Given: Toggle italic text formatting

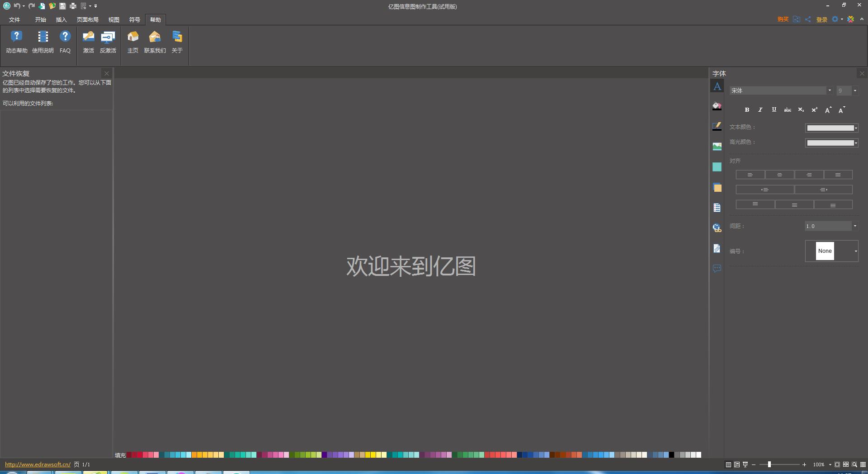Looking at the screenshot, I should [x=760, y=110].
